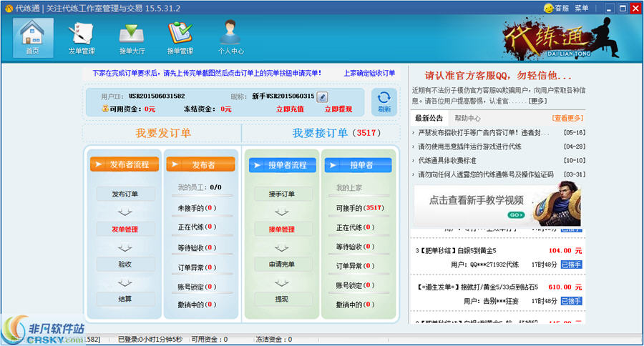This screenshot has height=346, width=644.
Task: Click the red 接单管理 flow button
Action: (x=282, y=229)
